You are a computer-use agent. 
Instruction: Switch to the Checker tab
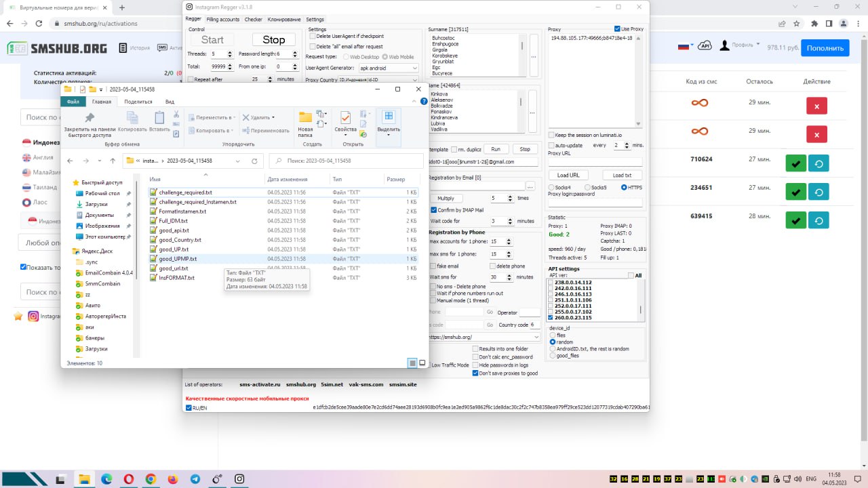pos(253,20)
